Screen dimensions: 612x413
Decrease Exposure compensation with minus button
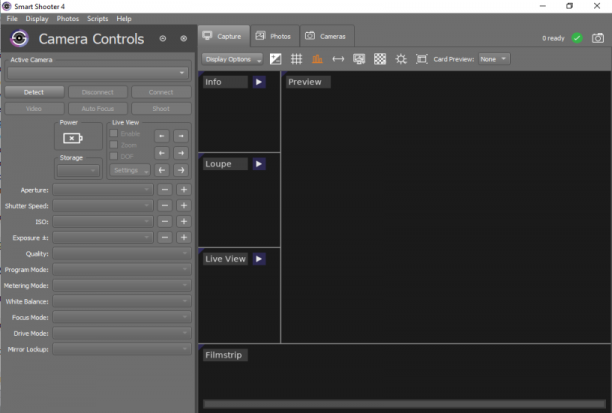165,237
